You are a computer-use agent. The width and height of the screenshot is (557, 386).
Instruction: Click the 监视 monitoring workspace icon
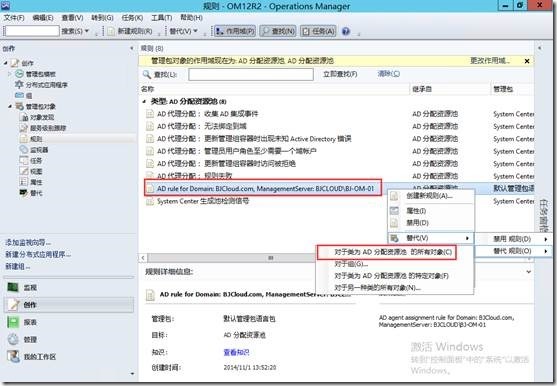pyautogui.click(x=13, y=287)
